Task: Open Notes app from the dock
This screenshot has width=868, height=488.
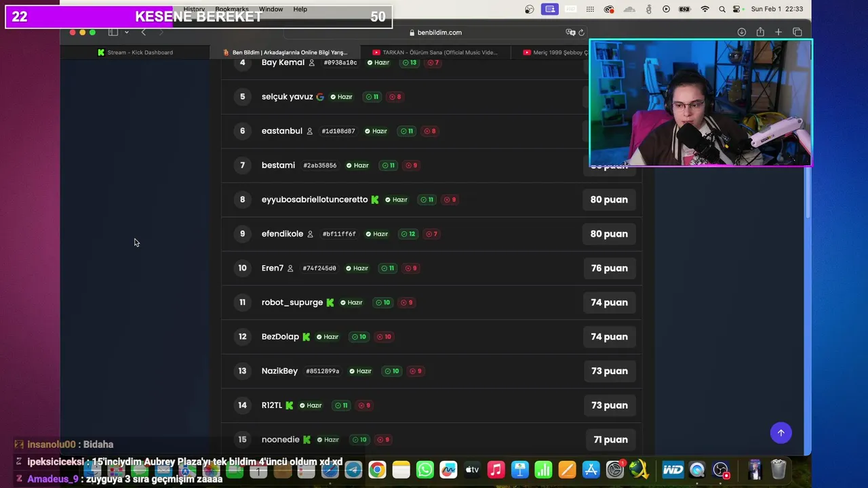Action: click(401, 470)
